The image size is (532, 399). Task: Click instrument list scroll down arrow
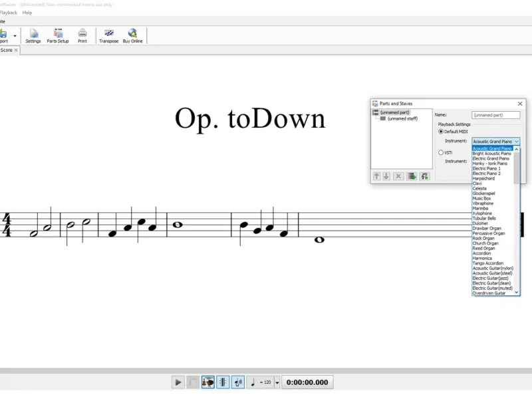point(517,292)
